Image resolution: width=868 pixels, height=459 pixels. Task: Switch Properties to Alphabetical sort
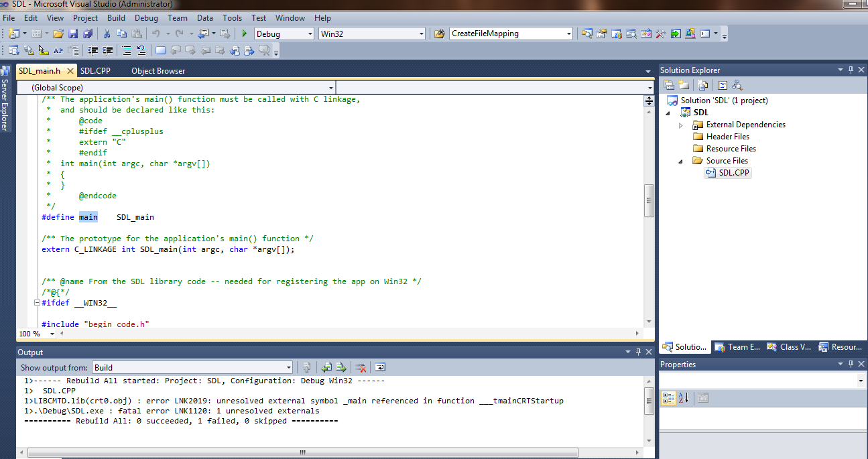683,398
